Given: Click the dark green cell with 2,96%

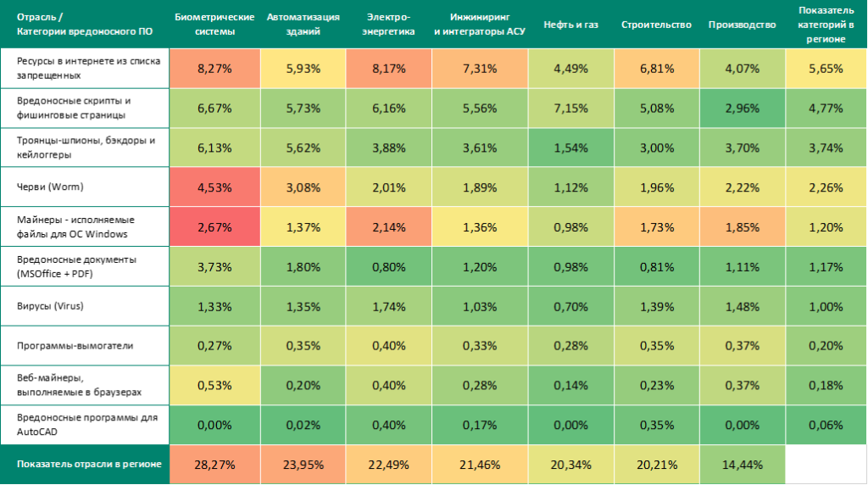Looking at the screenshot, I should click(742, 108).
